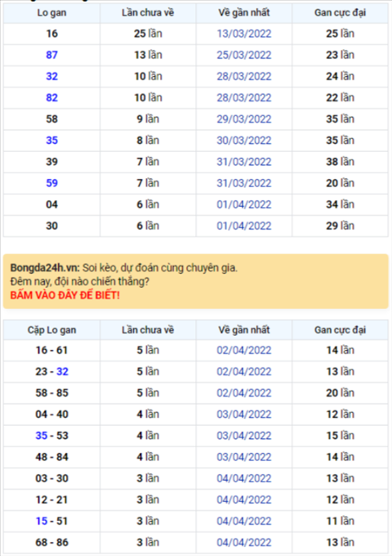Image resolution: width=392 pixels, height=556 pixels.
Task: Click '38 lần' Gan cực đại value
Action: point(340,162)
